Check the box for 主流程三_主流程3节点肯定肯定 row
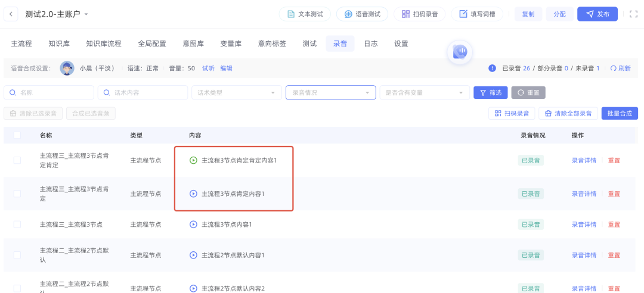The height and width of the screenshot is (293, 644). [x=17, y=160]
